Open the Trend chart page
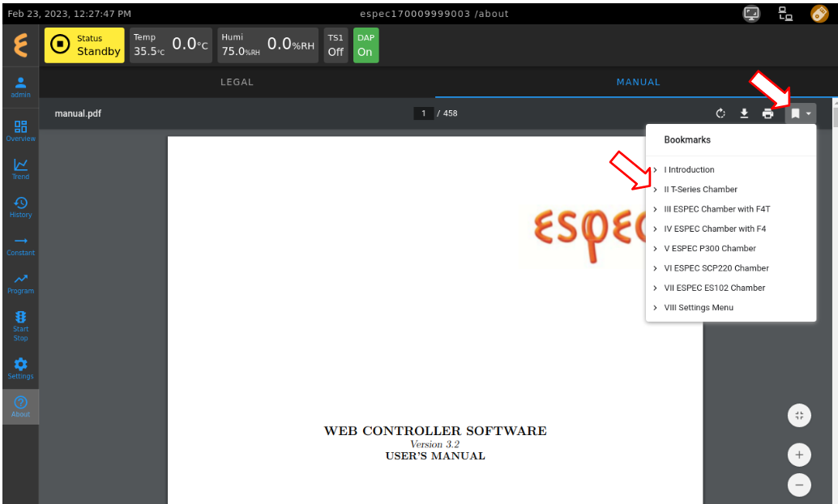This screenshot has width=838, height=504. pos(20,169)
